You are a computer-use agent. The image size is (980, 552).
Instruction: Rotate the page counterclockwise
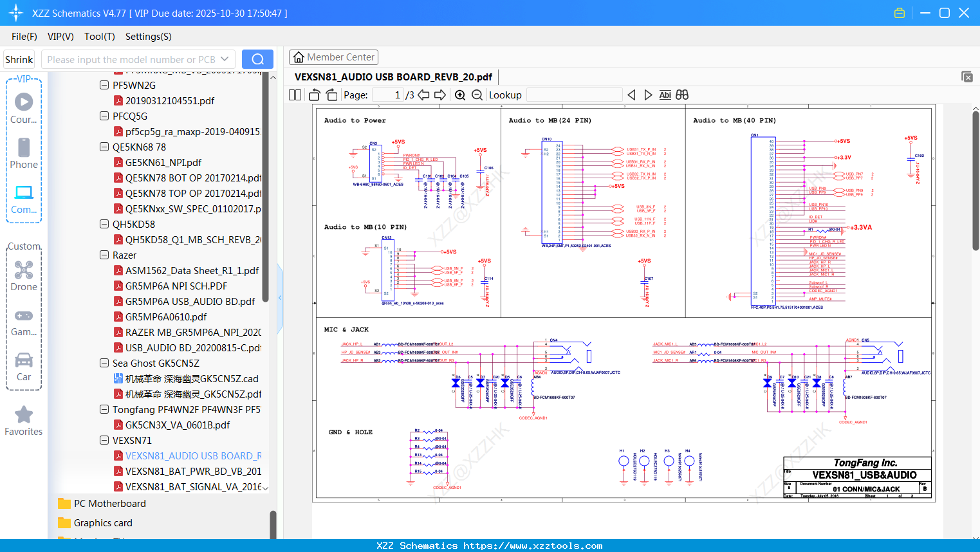[315, 95]
